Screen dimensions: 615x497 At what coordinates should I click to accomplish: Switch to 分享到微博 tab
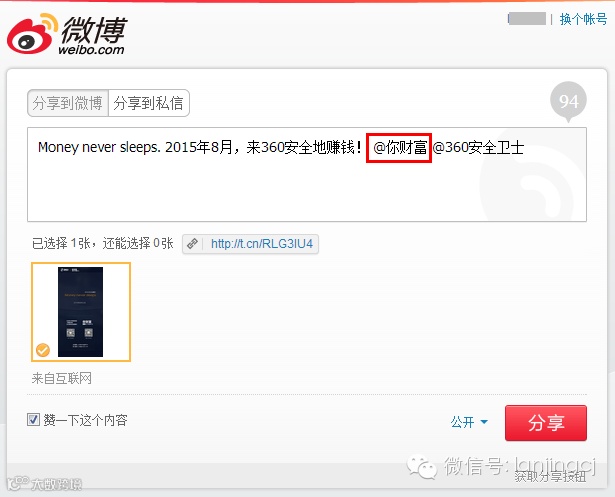click(x=68, y=103)
